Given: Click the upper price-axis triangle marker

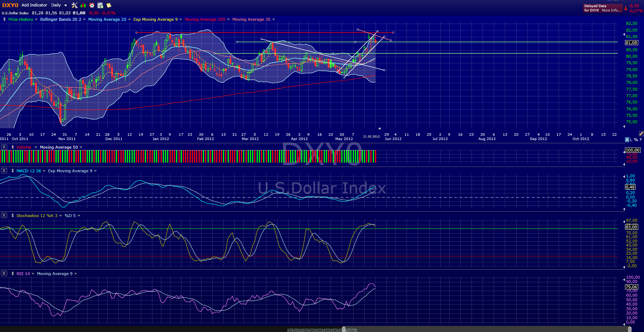Looking at the screenshot, I should coord(624,35).
